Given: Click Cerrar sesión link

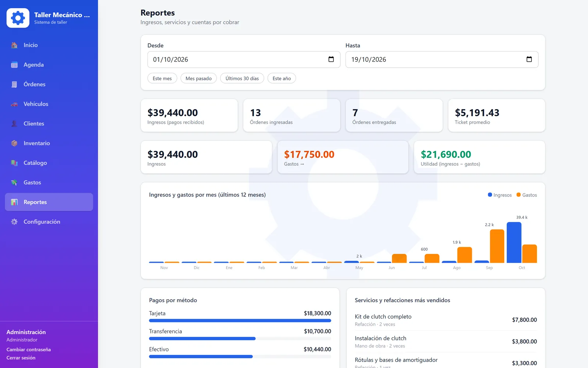Looking at the screenshot, I should [x=21, y=358].
